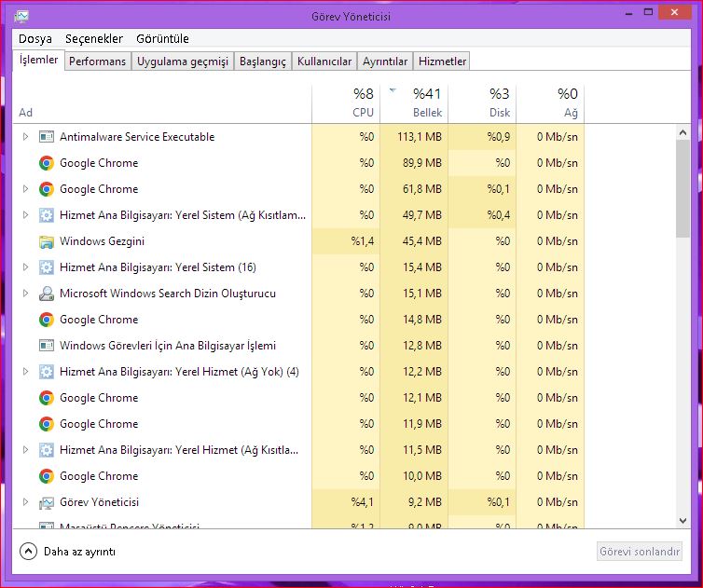The image size is (703, 588).
Task: Click the %0,4 disk value
Action: point(498,214)
